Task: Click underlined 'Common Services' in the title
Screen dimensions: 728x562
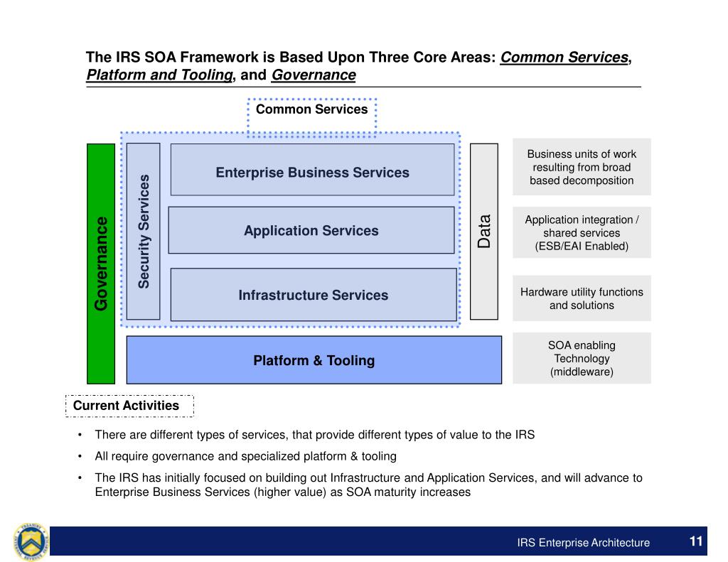Action: pos(564,57)
